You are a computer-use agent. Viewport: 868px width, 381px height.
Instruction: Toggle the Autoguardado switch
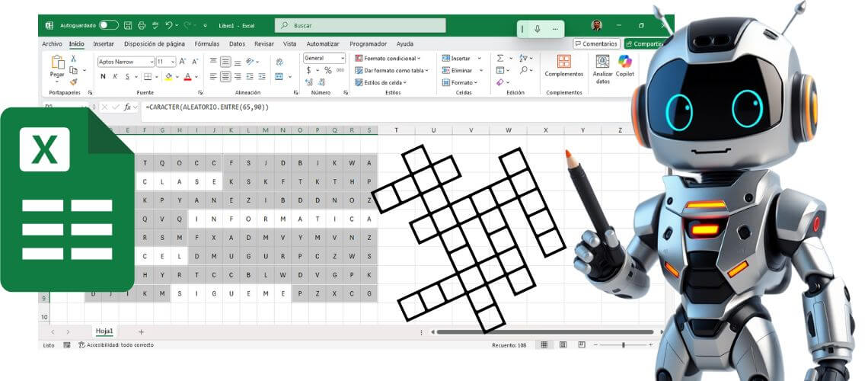(x=109, y=25)
